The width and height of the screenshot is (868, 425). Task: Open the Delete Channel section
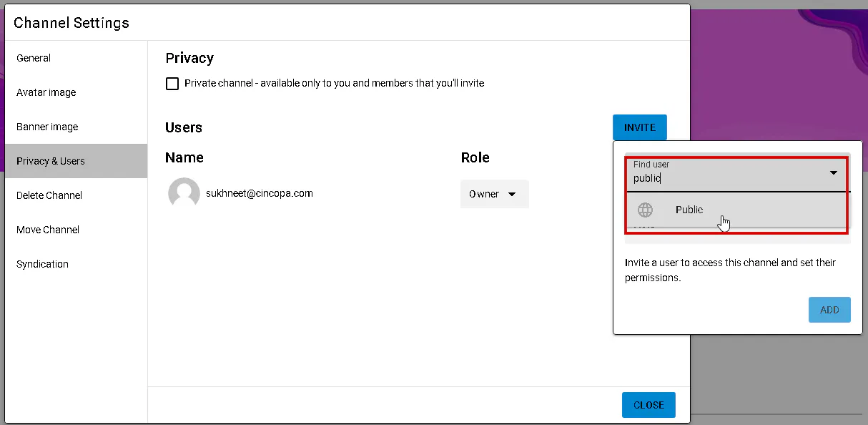pos(76,195)
